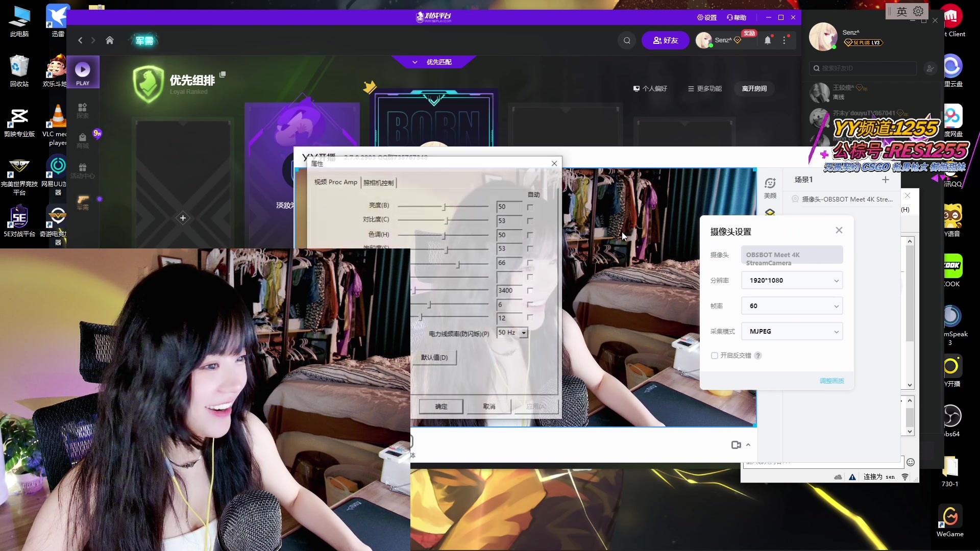Select 摄像头-OBSBOT Meet 4K source item
The height and width of the screenshot is (551, 980).
click(842, 199)
